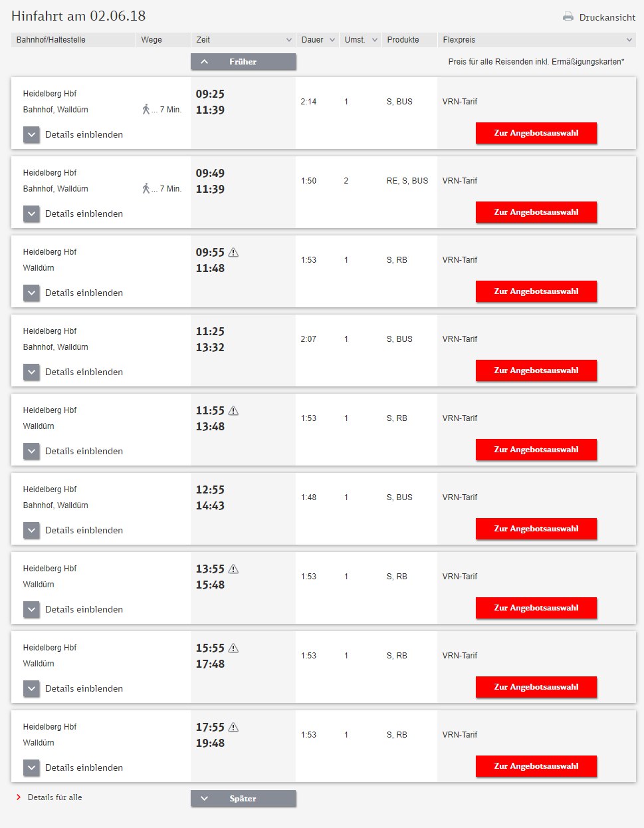Expand details for the 09:25 connection
The height and width of the screenshot is (828, 644).
click(32, 135)
